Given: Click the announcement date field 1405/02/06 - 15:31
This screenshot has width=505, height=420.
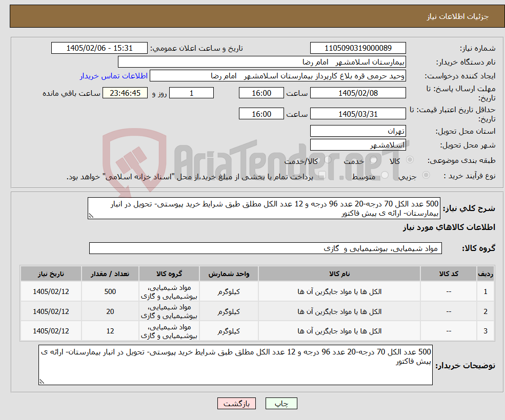Looking at the screenshot, I should coord(99,48).
